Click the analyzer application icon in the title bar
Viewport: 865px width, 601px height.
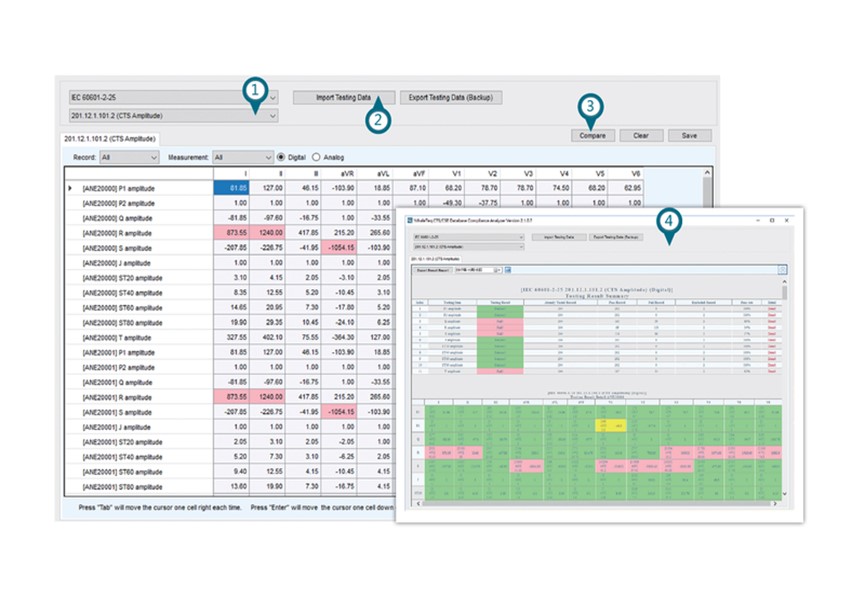408,220
